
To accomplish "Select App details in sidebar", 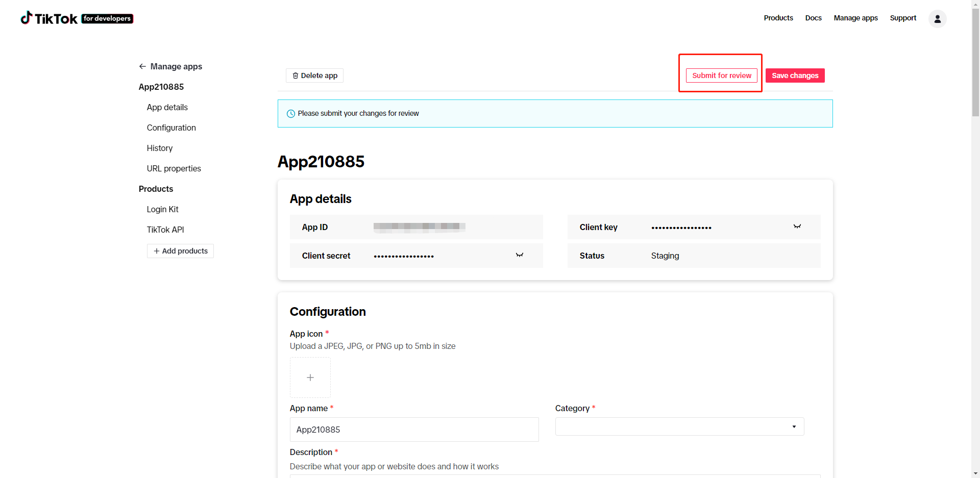I will point(167,107).
